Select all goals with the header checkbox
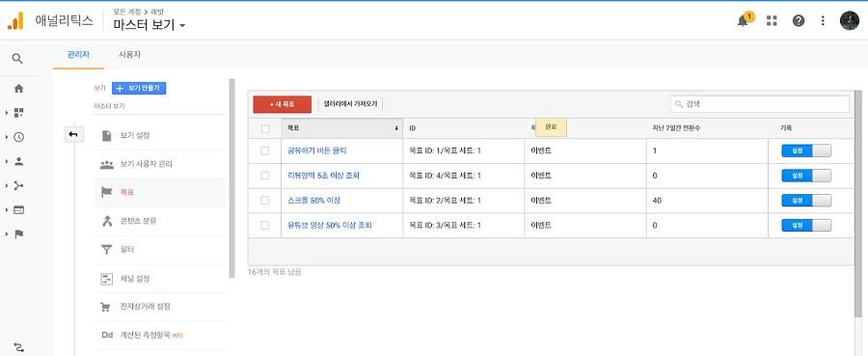868x356 pixels. point(265,128)
